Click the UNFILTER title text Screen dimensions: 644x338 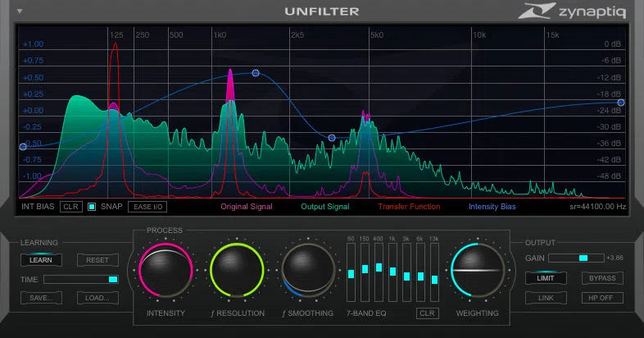322,11
